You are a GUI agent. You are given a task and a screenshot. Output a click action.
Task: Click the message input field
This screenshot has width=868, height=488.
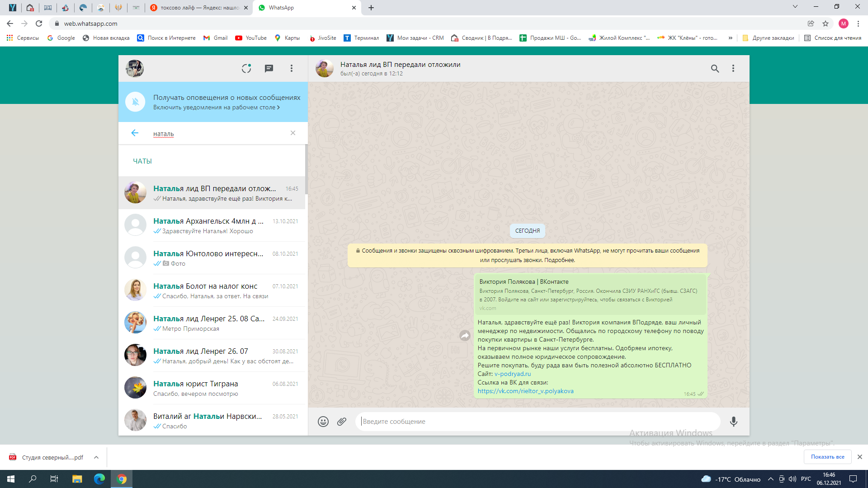538,422
